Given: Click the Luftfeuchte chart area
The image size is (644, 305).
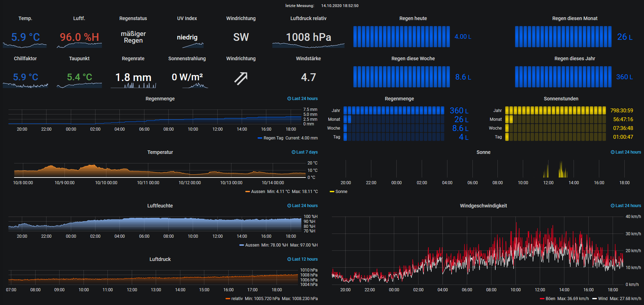Looking at the screenshot, I should [x=155, y=224].
